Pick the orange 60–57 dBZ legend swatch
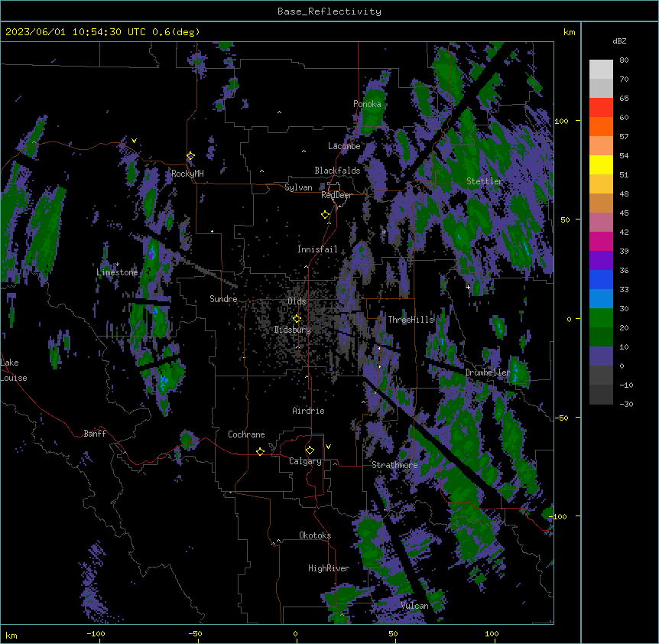Screen dimensions: 659x644 (x=601, y=126)
